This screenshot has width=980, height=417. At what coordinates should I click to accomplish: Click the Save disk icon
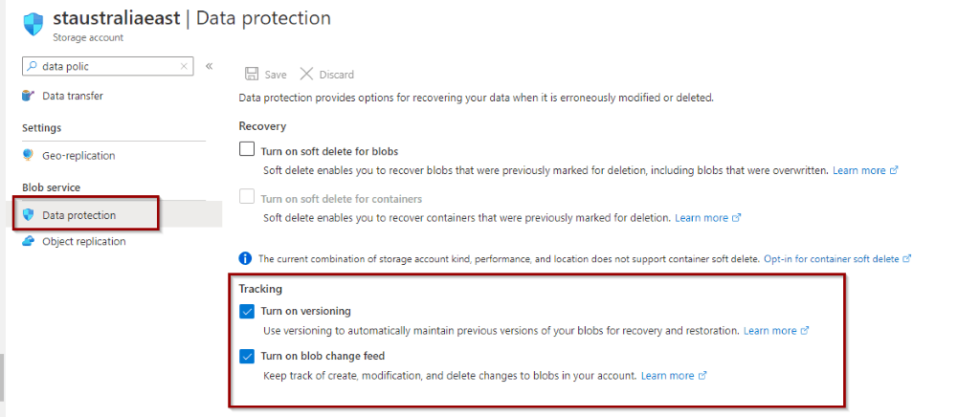(x=252, y=75)
